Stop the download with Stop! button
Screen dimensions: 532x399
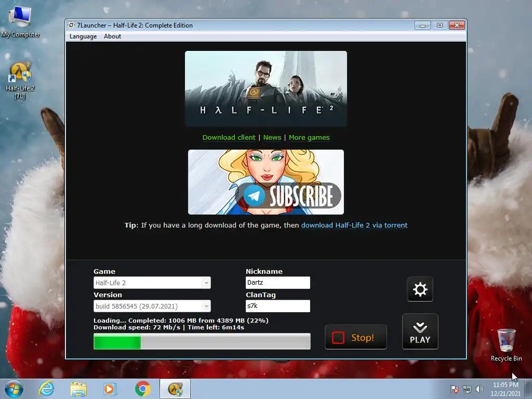pyautogui.click(x=355, y=337)
